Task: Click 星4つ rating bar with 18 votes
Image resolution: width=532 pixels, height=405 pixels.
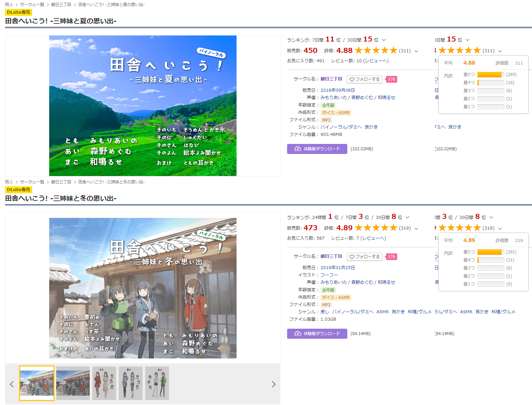Action: tap(491, 83)
